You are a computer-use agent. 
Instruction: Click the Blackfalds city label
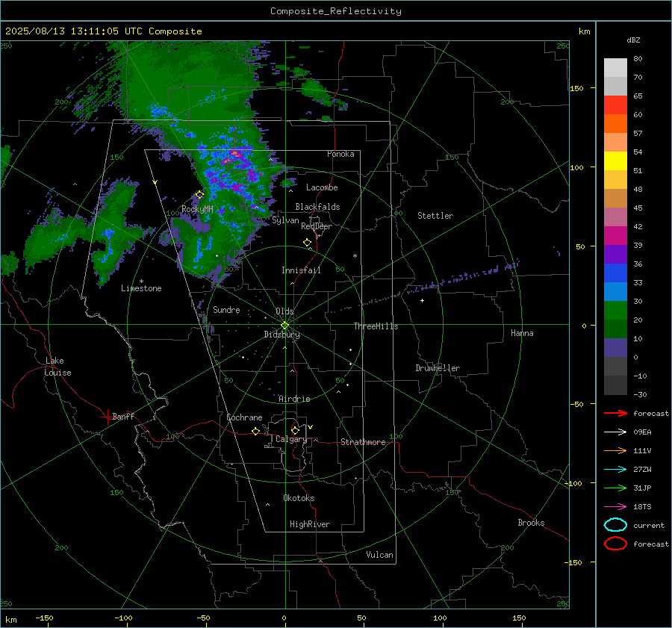click(x=317, y=207)
